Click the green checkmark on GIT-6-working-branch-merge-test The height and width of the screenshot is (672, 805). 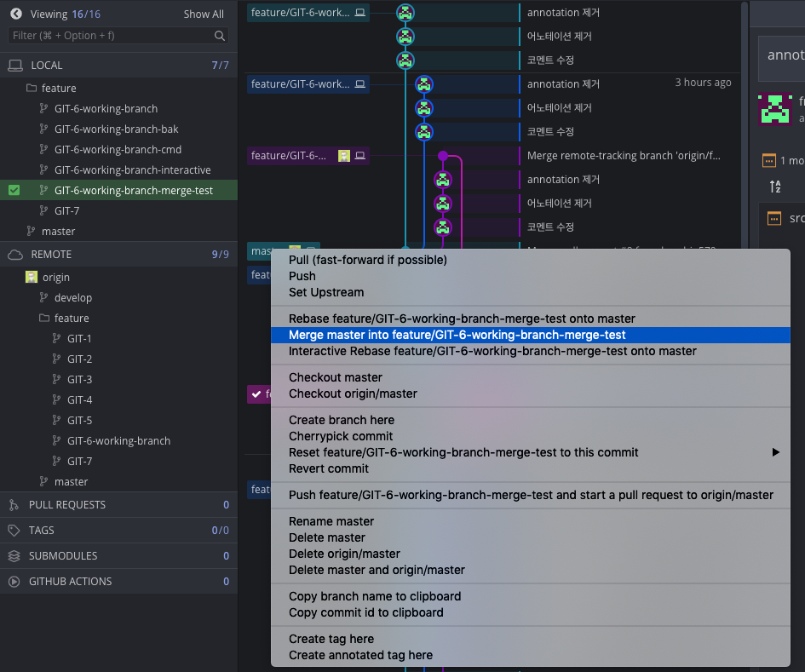tap(14, 191)
